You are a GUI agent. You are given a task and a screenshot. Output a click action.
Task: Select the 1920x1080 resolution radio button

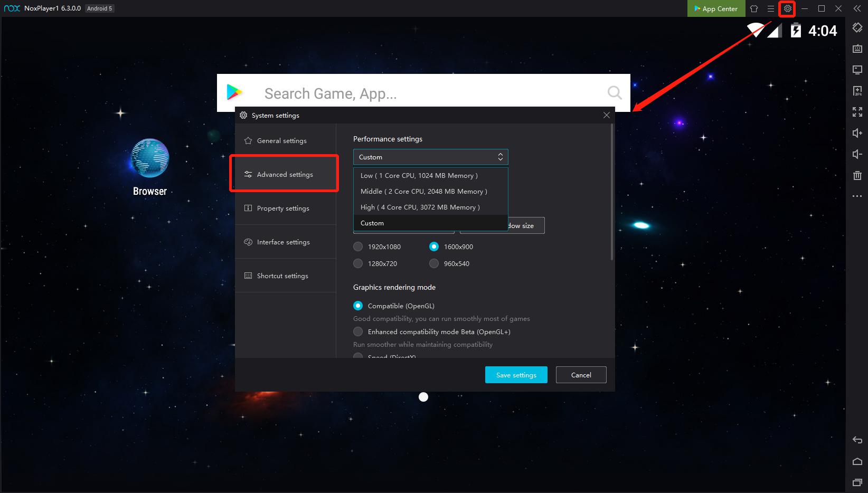click(358, 246)
